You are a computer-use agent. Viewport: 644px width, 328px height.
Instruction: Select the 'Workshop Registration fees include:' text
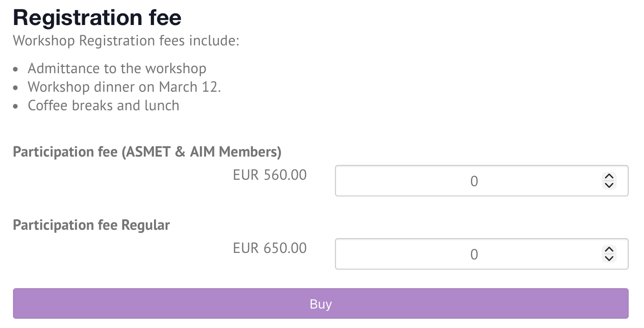tap(126, 41)
